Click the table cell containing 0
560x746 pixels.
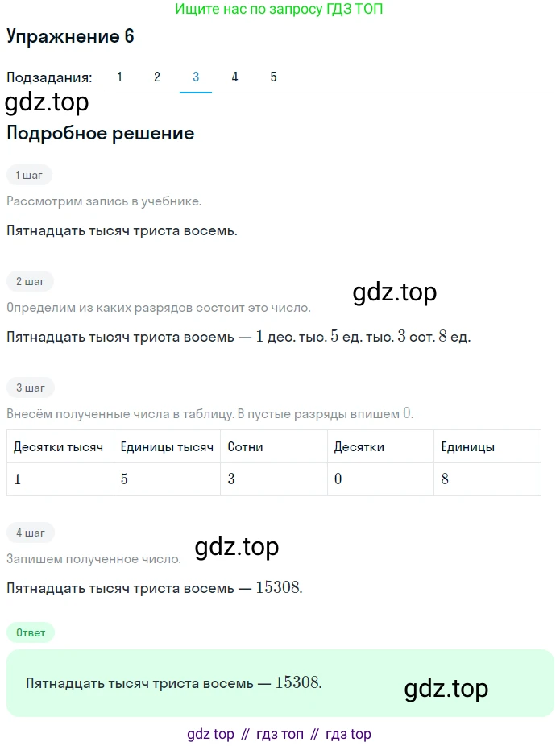point(380,479)
